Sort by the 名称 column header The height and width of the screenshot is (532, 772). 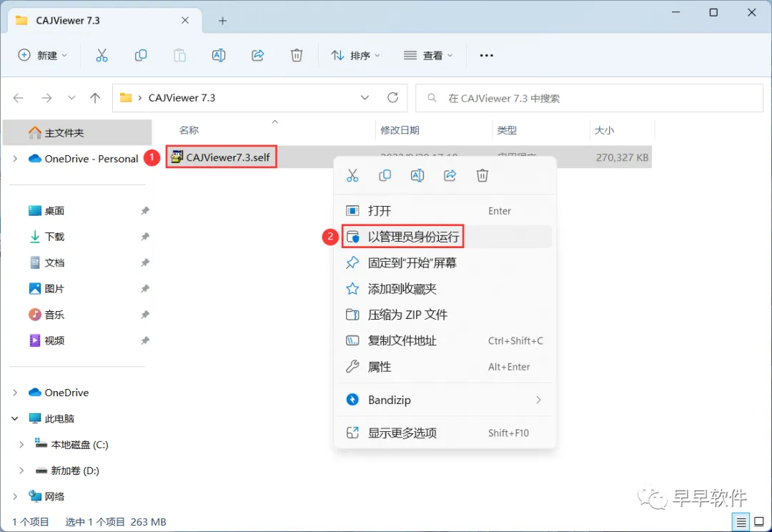pos(189,130)
